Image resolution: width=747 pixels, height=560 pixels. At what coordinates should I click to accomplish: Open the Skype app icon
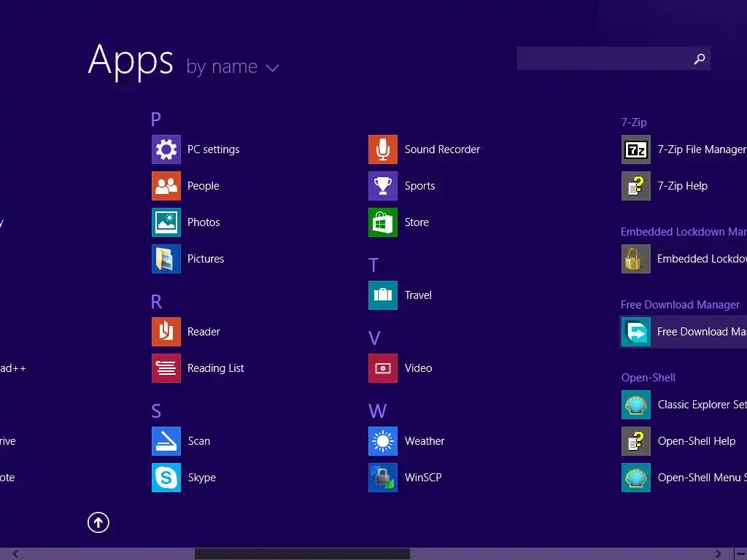(166, 477)
